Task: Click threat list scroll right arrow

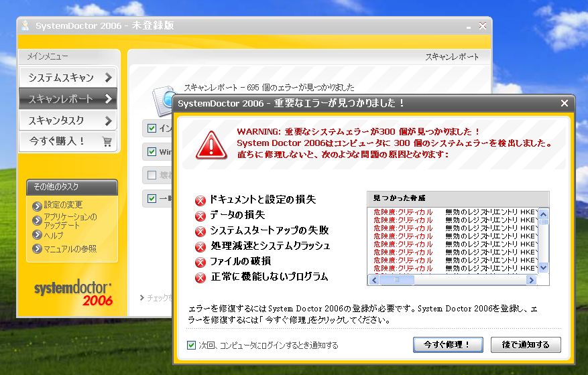Action: point(531,280)
